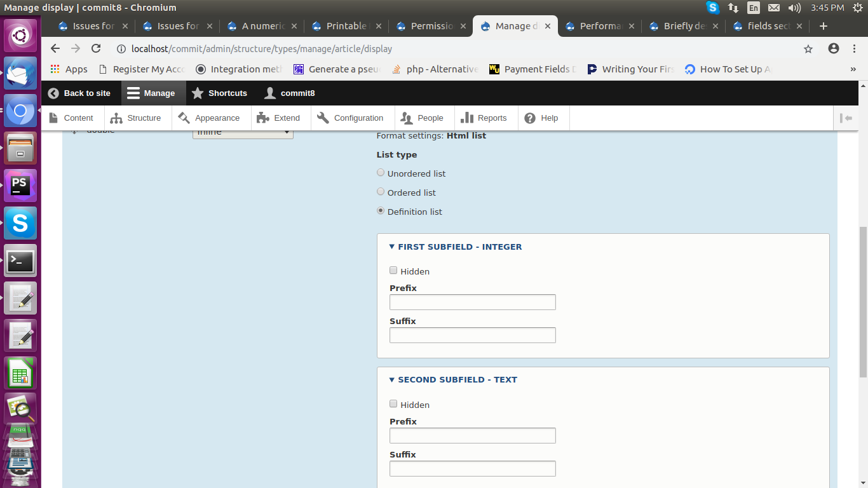Focus the First subfield Prefix input
This screenshot has height=488, width=868.
(x=473, y=302)
